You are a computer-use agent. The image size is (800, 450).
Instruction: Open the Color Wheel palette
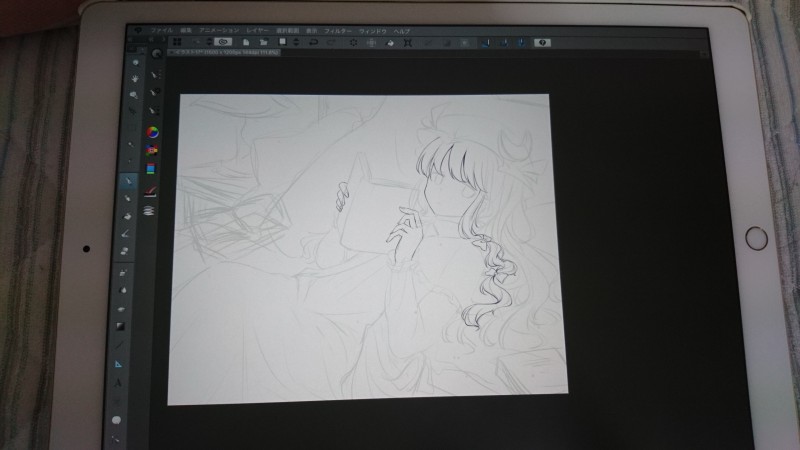[x=152, y=132]
